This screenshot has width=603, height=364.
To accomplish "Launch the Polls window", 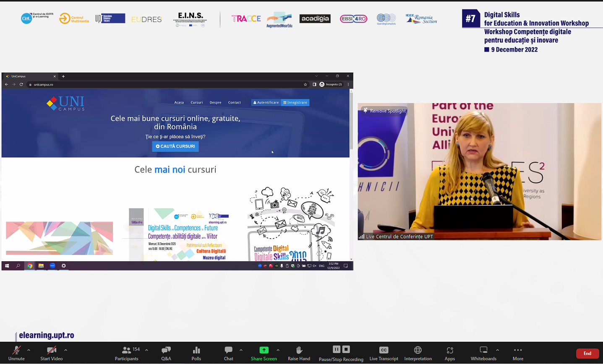I will pyautogui.click(x=196, y=353).
